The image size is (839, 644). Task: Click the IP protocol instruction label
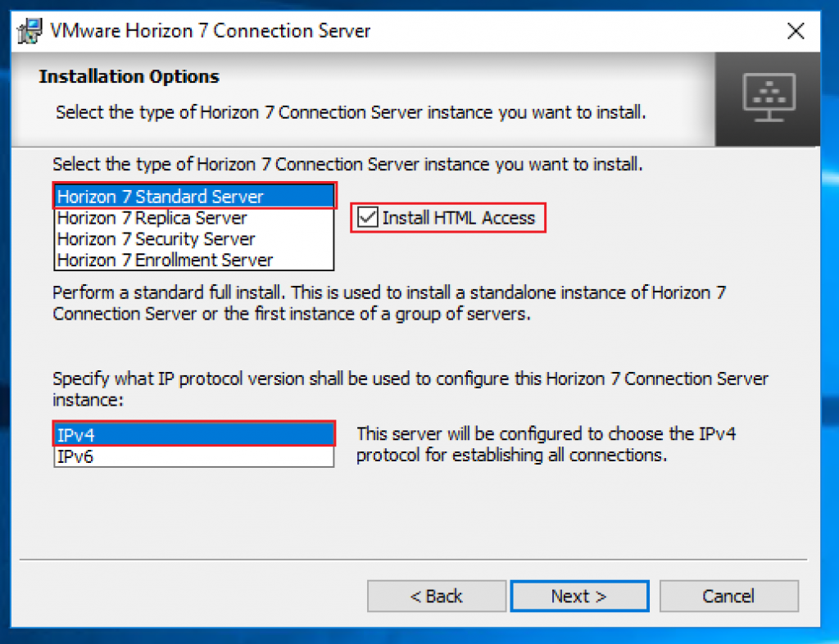(x=410, y=388)
